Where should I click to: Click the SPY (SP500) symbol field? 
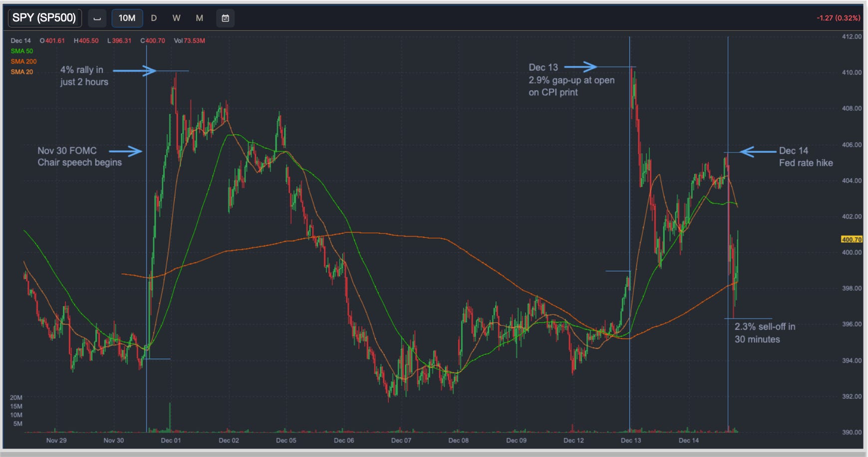[44, 18]
